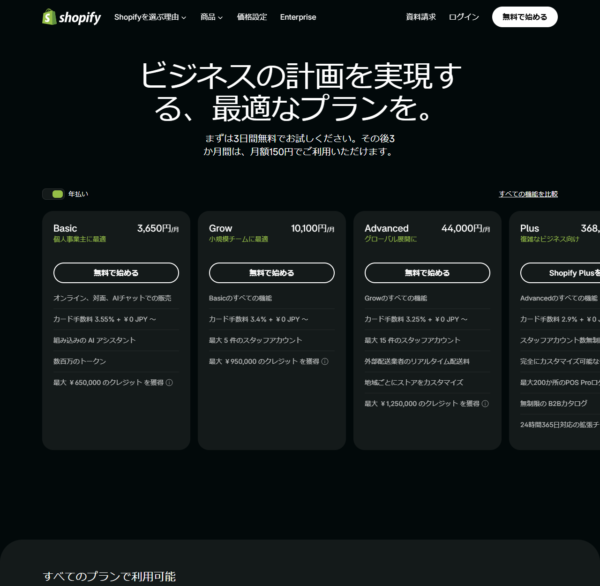Toggle the 年払い billing switch

pos(53,194)
